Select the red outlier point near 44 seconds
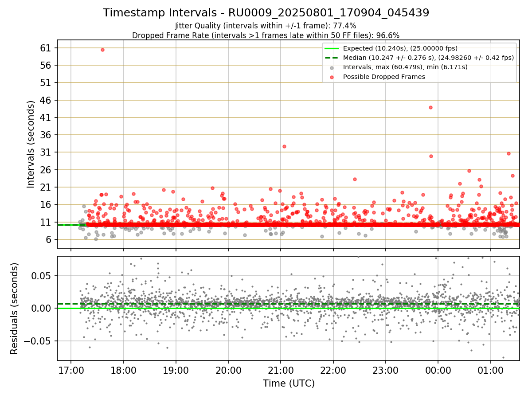 pyautogui.click(x=430, y=107)
